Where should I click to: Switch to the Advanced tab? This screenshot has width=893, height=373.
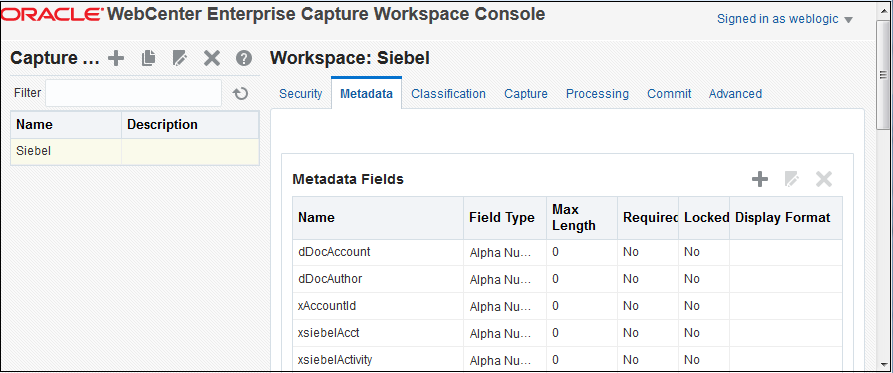pyautogui.click(x=735, y=94)
